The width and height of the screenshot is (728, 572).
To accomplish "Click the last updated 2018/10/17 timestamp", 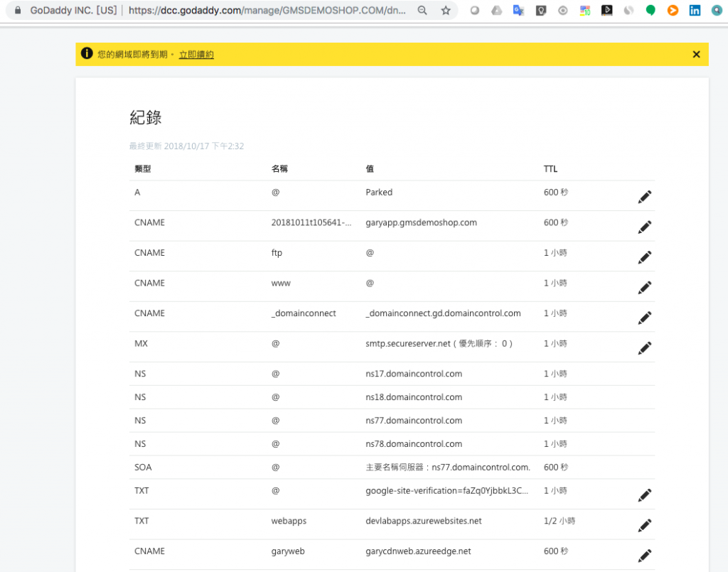I will 187,146.
